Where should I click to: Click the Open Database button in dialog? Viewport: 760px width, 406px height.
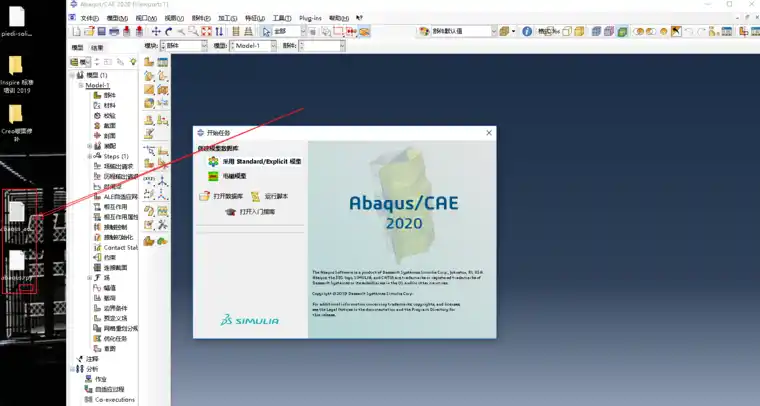click(x=221, y=196)
